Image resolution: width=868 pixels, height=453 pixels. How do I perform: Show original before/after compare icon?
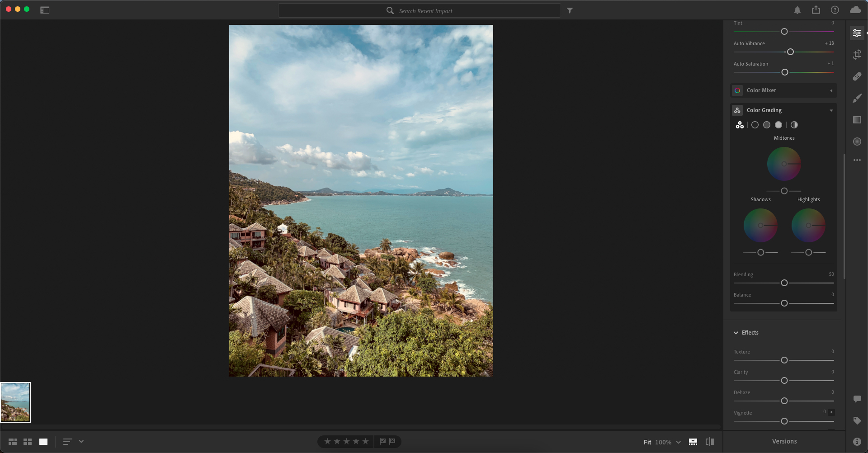tap(710, 442)
